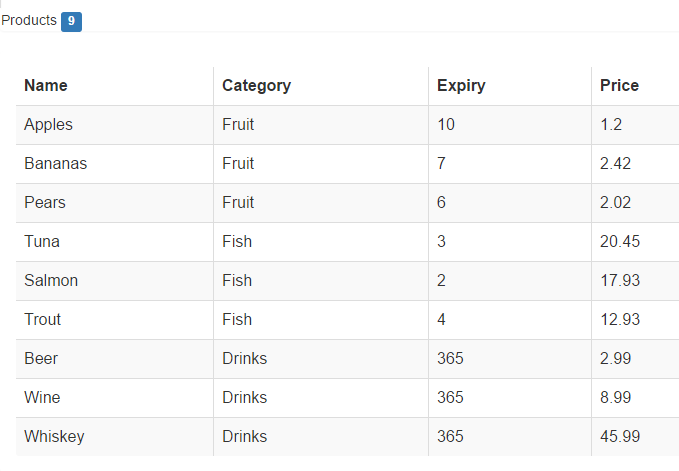Click the Pears row name
679x471 pixels.
coord(45,203)
